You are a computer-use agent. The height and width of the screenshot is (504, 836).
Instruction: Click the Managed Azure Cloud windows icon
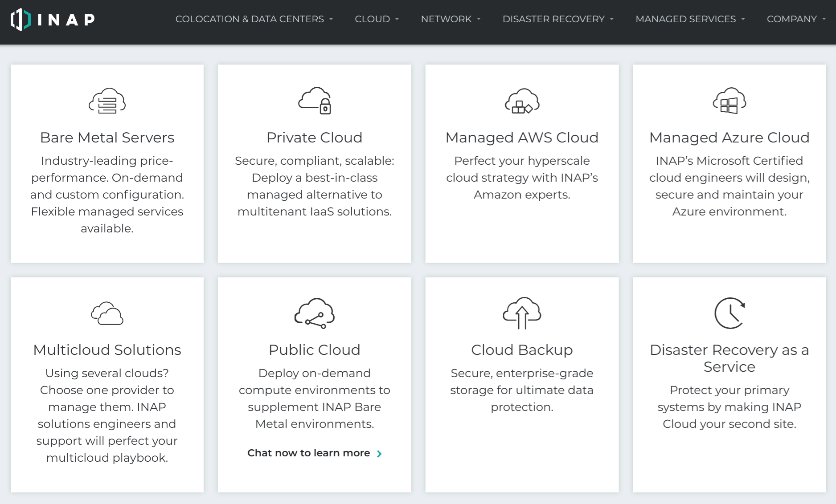pos(729,101)
